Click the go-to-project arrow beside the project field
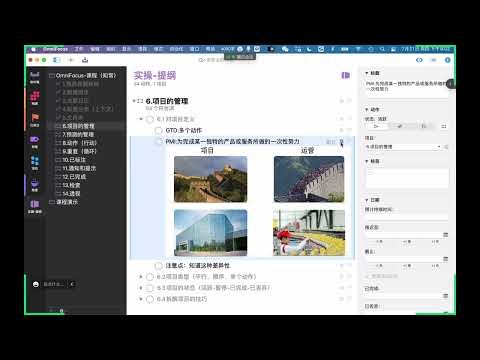Screen dimensions: 480x360 click(x=446, y=147)
